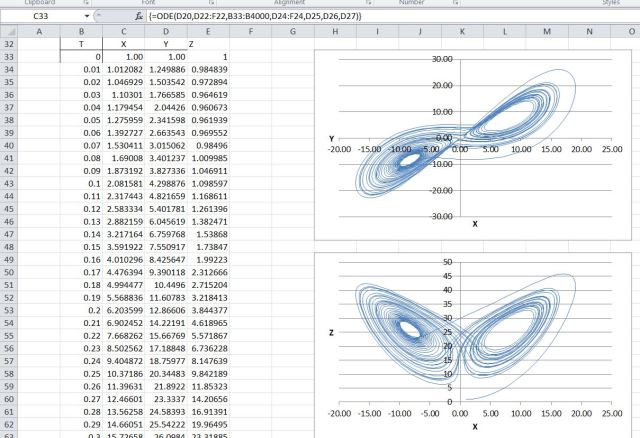Click the Y axis title in upper chart
This screenshot has width=640, height=438.
click(331, 138)
